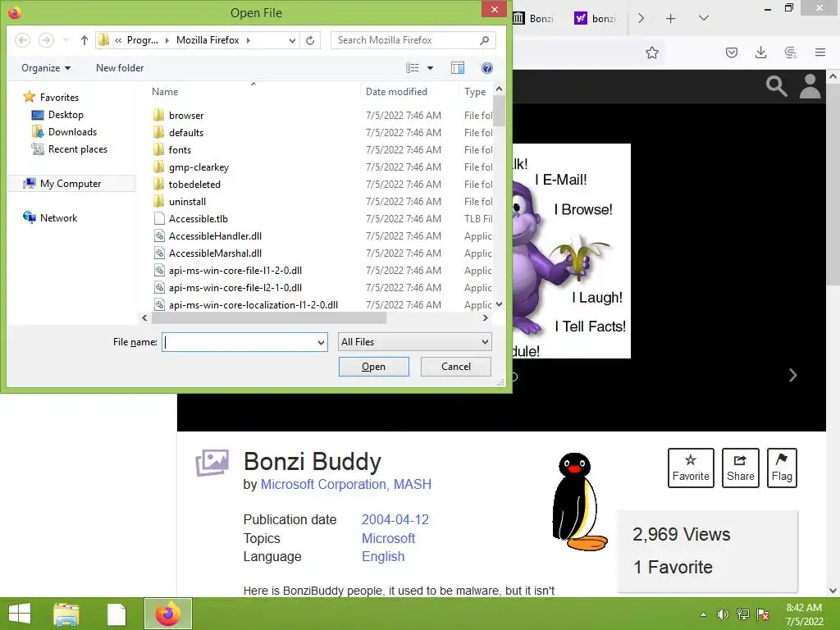Image resolution: width=840 pixels, height=630 pixels.
Task: Bookmark this page with the star
Action: pos(652,52)
